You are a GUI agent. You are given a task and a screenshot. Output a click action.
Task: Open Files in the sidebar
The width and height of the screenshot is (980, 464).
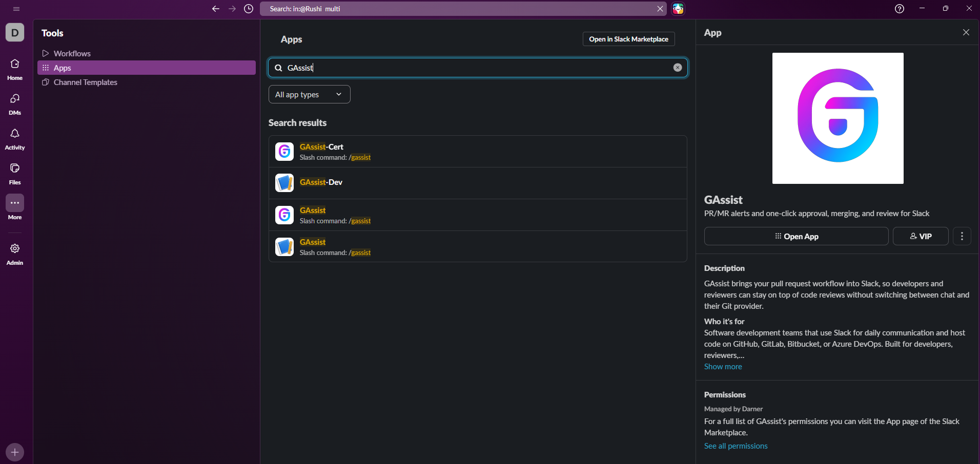tap(15, 174)
